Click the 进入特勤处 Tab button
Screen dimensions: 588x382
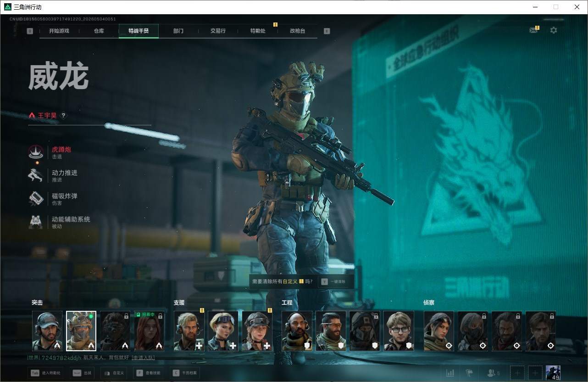point(46,373)
